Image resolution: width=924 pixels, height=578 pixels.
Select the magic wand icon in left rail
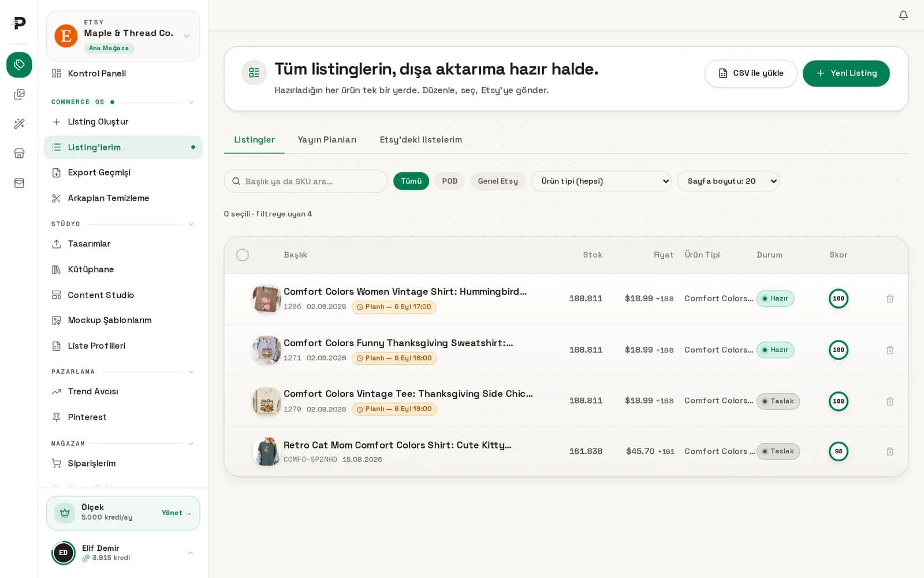pyautogui.click(x=19, y=124)
